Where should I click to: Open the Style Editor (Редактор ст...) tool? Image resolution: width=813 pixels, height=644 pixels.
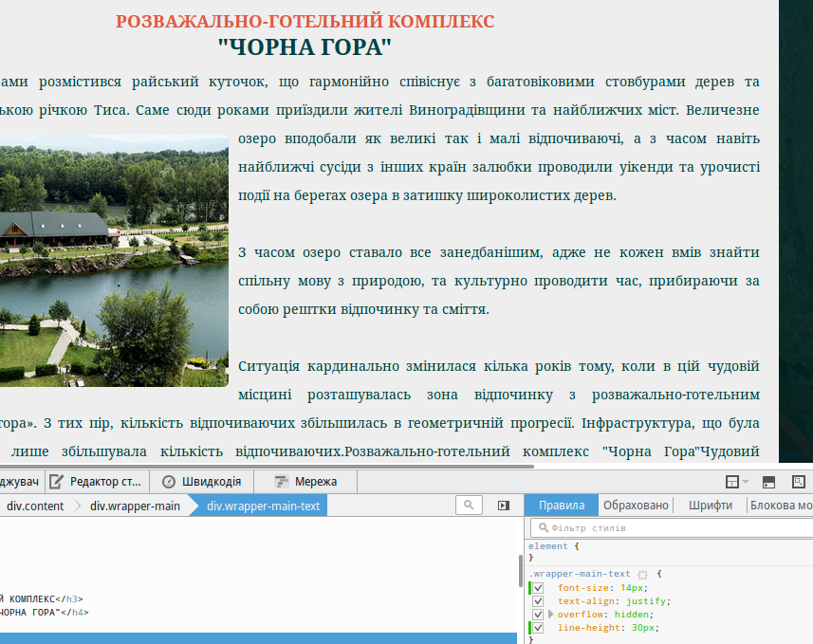[x=96, y=482]
